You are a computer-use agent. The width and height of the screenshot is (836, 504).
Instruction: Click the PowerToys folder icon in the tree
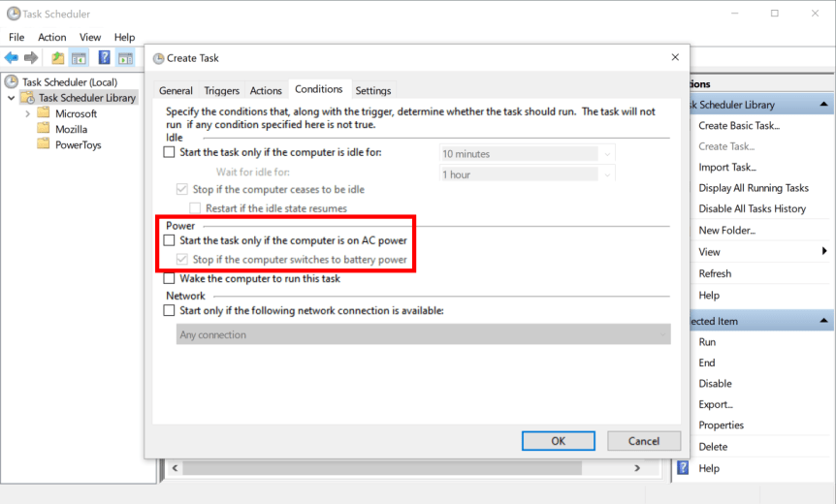44,143
